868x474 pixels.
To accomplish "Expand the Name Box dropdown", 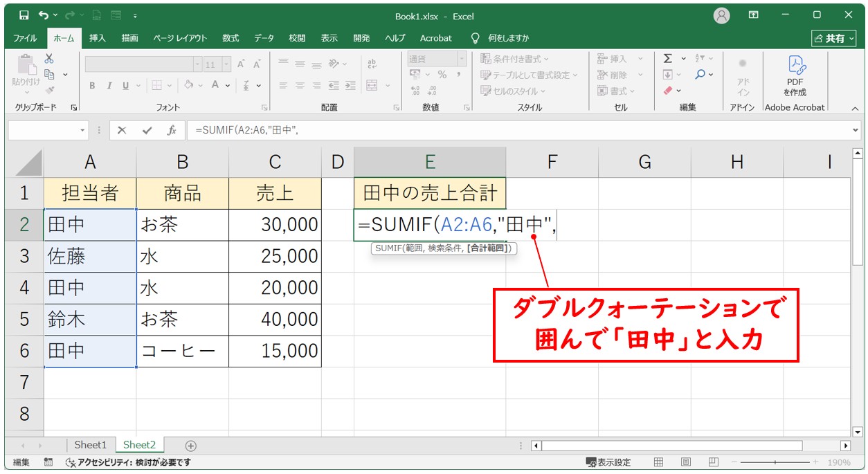I will point(83,130).
